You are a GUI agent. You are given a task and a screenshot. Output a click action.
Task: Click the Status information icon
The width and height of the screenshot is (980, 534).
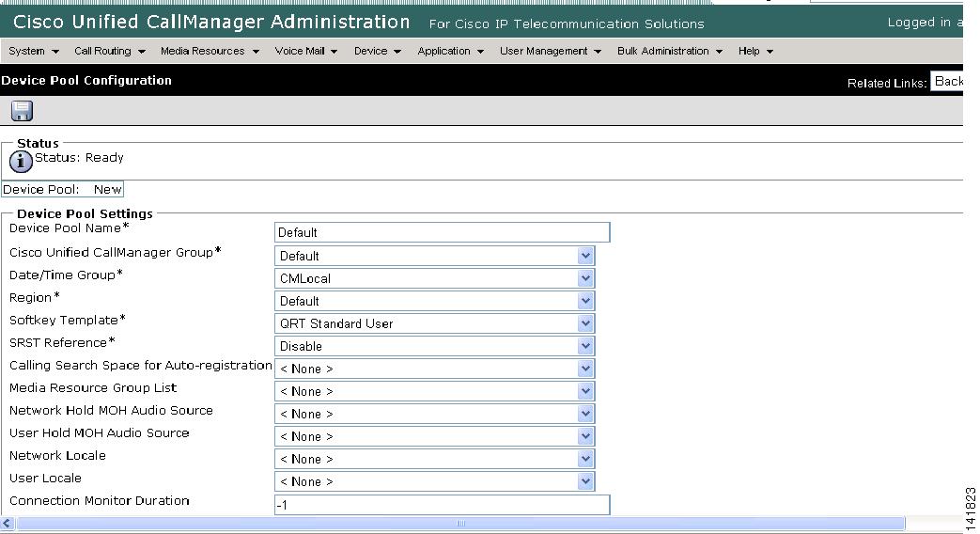click(x=21, y=162)
